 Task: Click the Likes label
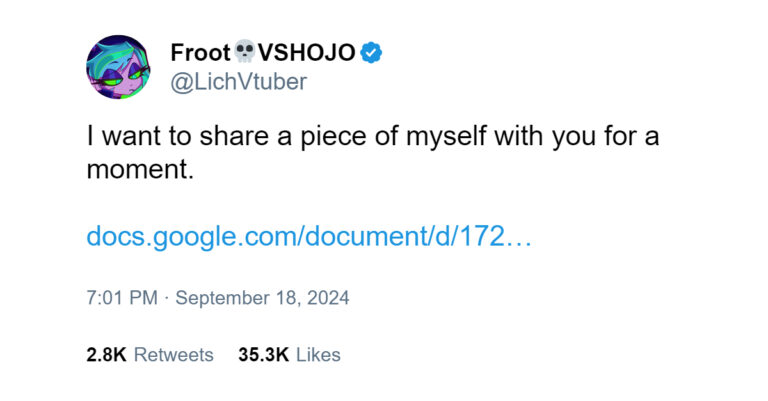(318, 354)
